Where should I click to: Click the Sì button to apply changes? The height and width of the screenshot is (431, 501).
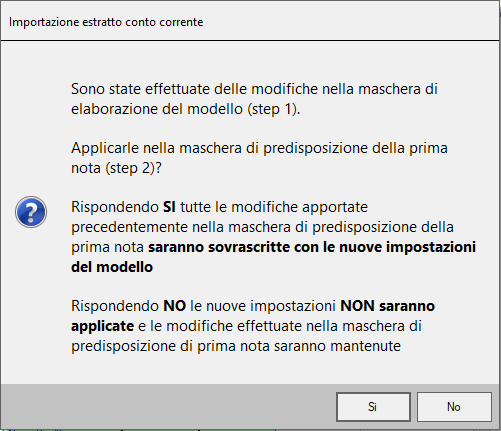coord(373,407)
